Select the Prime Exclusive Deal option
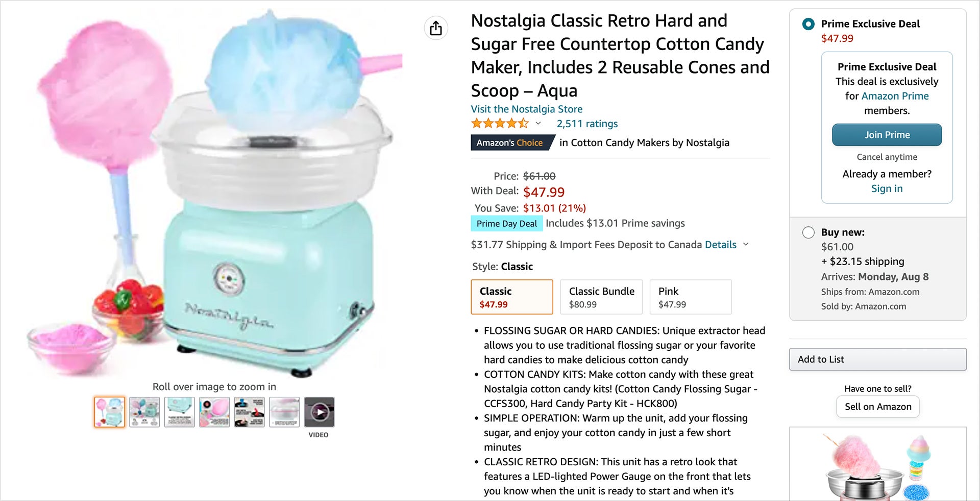 point(808,23)
